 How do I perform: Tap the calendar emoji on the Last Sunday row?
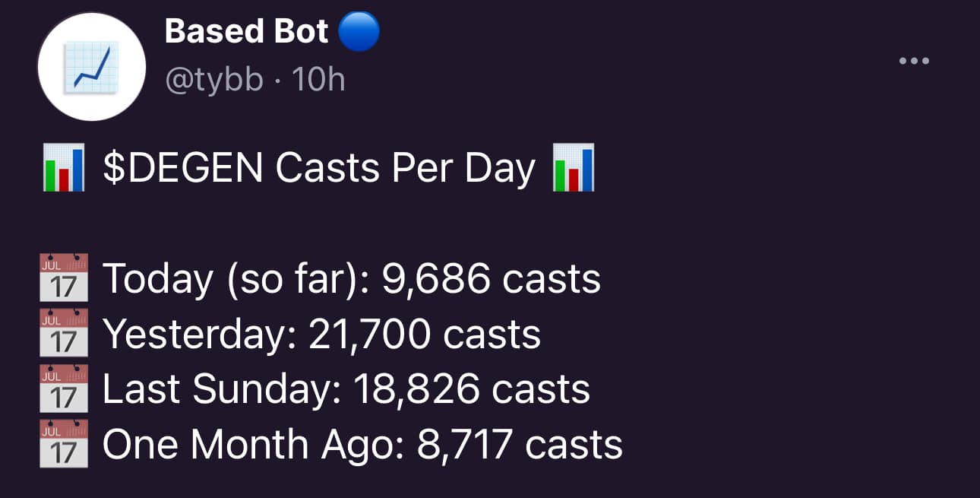click(x=64, y=389)
